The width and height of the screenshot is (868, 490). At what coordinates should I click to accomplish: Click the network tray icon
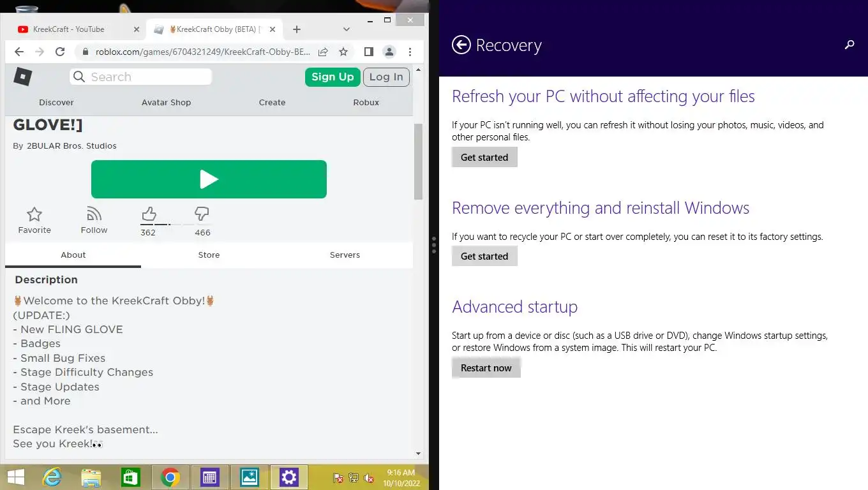click(354, 477)
